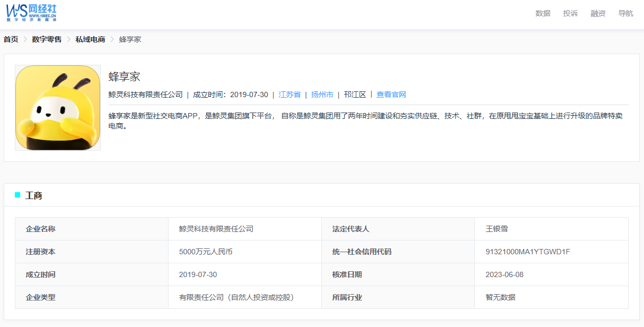Click the 江苏省 province link

pyautogui.click(x=289, y=94)
